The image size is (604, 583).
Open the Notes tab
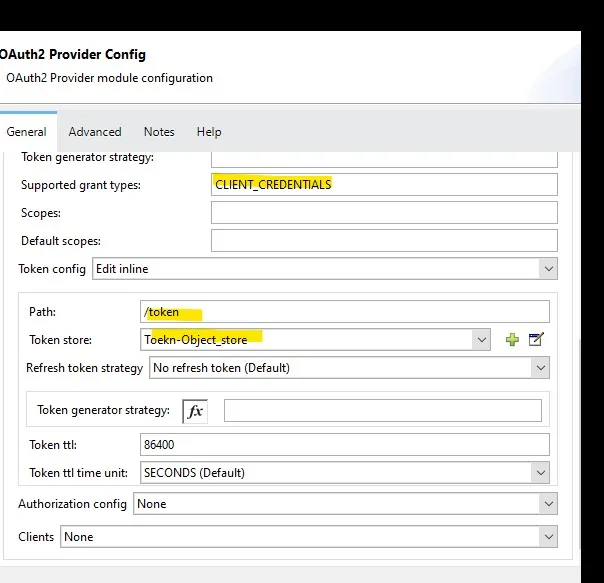tap(159, 132)
